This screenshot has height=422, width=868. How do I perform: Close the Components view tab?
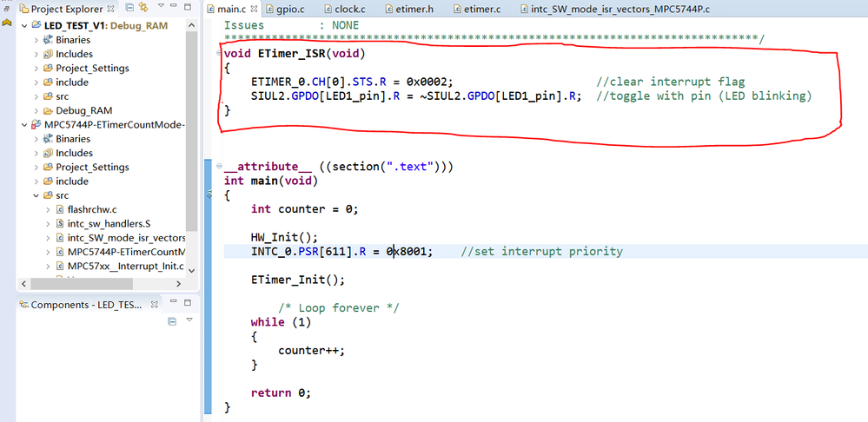(x=155, y=305)
